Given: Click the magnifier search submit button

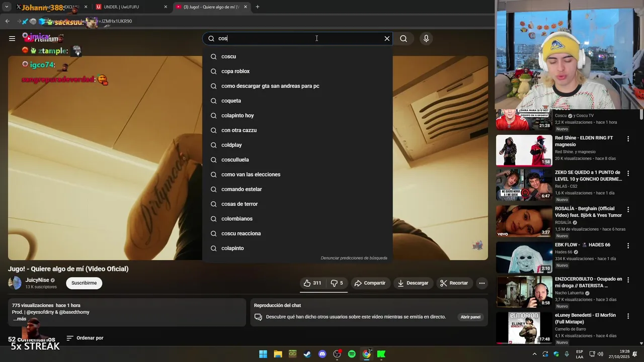Looking at the screenshot, I should (x=404, y=38).
